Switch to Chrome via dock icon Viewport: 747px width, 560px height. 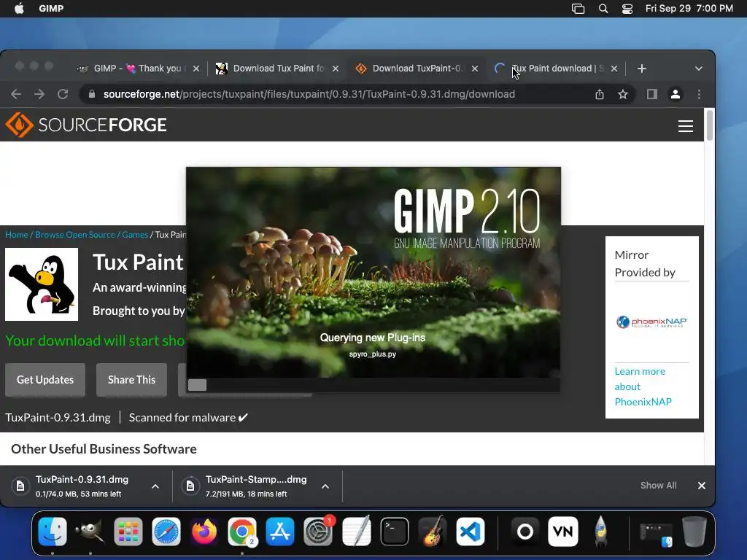coord(242,532)
